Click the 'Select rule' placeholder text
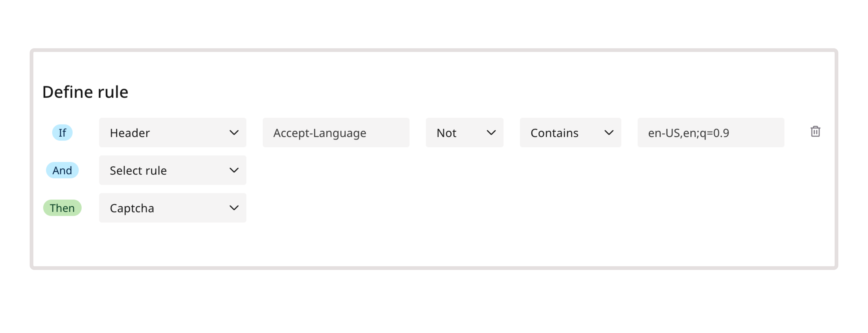 (x=138, y=170)
